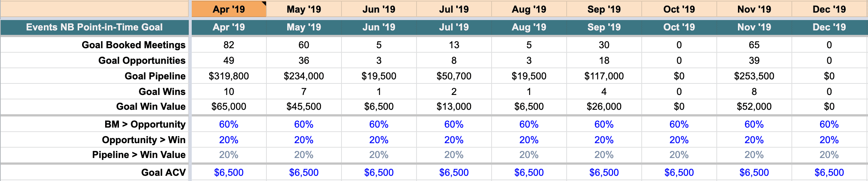Select the Events NB Point-in-Time Goal header
The image size is (868, 181).
(94, 27)
